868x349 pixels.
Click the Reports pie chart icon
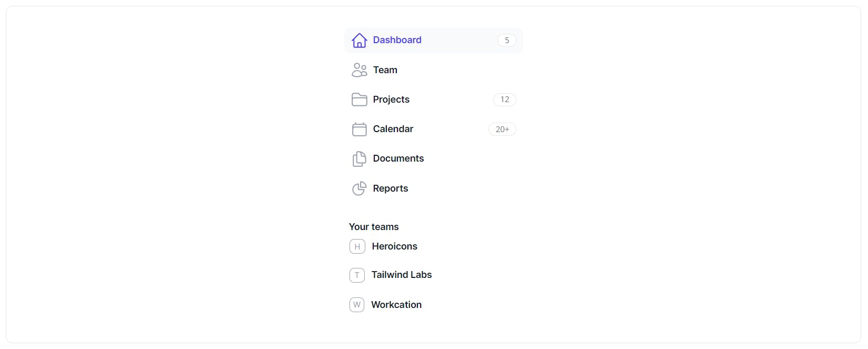click(360, 188)
